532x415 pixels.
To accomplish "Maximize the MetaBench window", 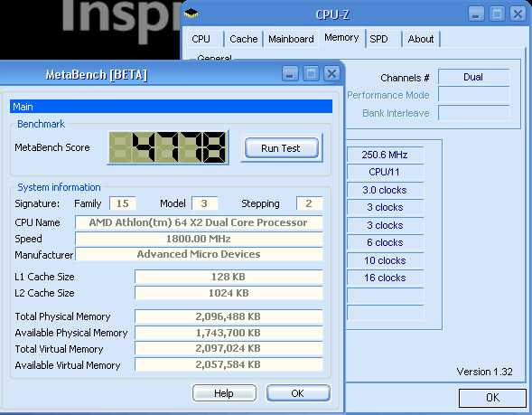I will pos(311,74).
